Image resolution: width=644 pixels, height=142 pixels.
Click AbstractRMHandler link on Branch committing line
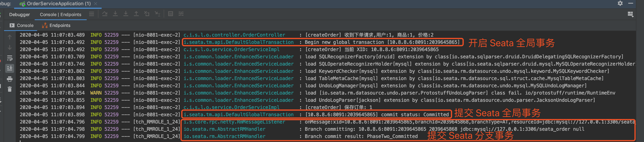tap(224, 129)
